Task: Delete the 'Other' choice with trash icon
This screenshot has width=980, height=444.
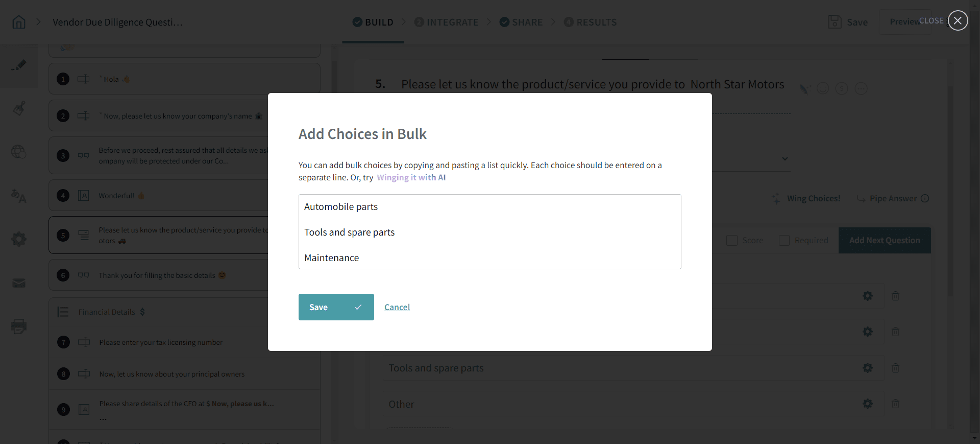Action: [895, 404]
